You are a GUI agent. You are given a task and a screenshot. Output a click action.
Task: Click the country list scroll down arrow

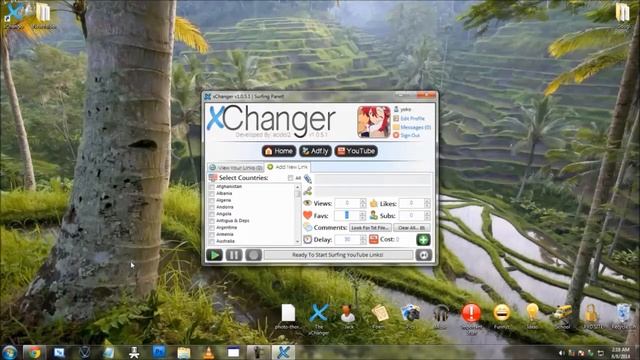[x=298, y=242]
